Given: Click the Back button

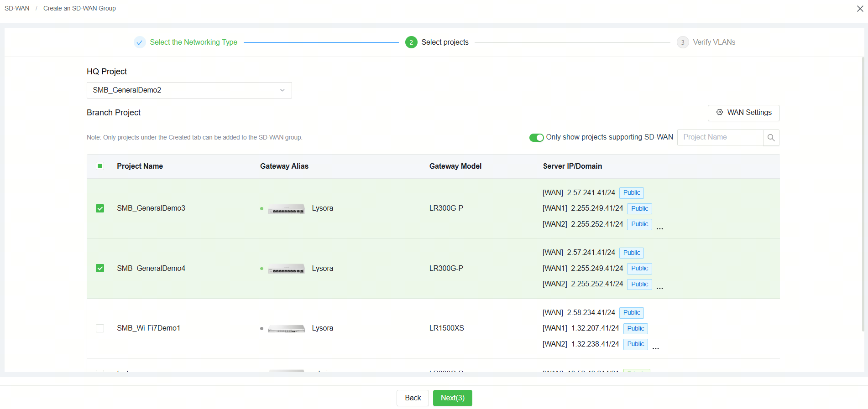Looking at the screenshot, I should [413, 398].
